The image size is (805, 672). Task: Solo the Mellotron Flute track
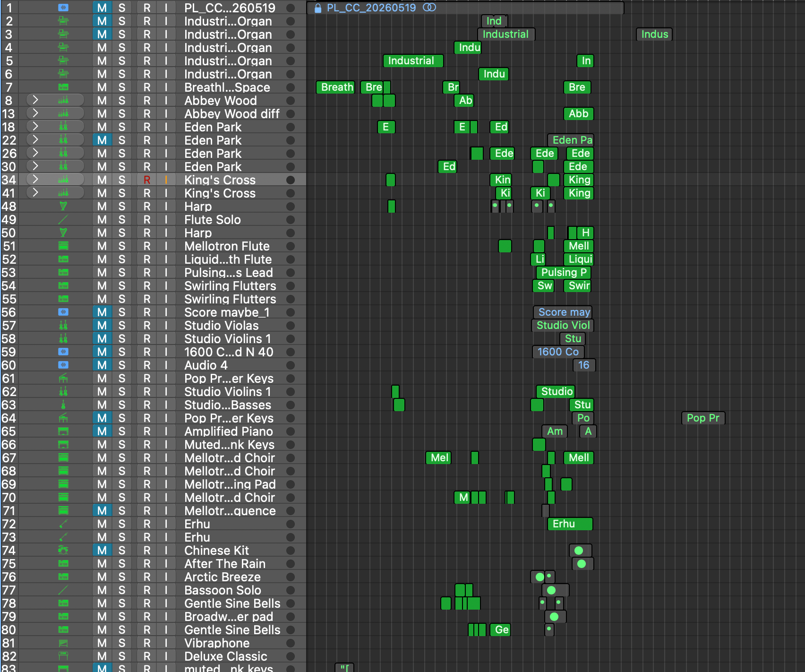[122, 246]
